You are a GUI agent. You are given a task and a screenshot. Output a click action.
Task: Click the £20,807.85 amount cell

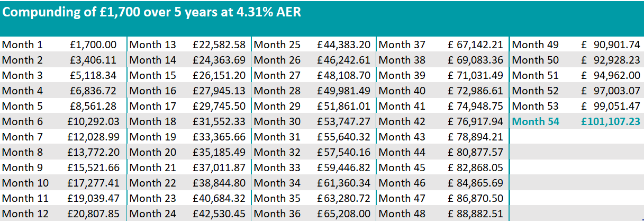92,214
